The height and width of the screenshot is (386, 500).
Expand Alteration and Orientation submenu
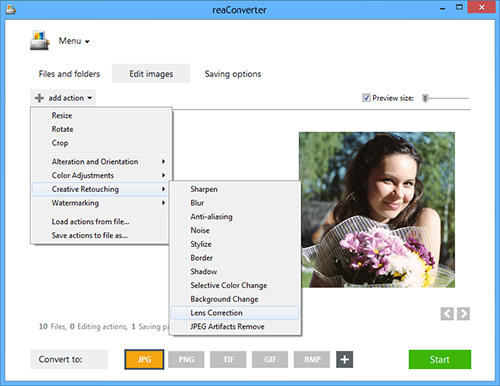coord(101,161)
